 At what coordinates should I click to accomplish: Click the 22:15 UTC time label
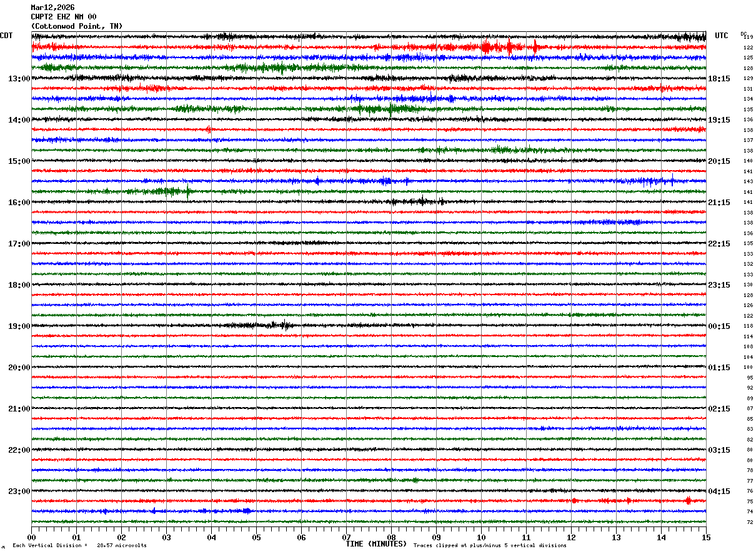[719, 244]
